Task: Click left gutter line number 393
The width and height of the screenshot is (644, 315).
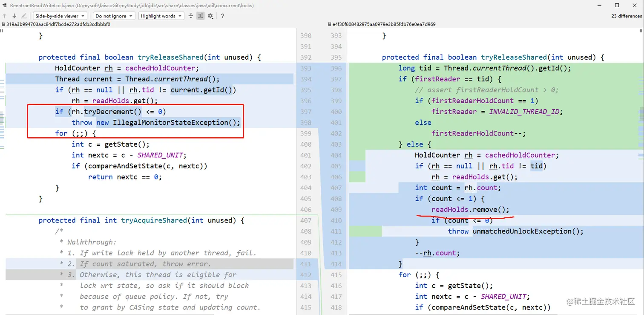Action: coord(306,68)
